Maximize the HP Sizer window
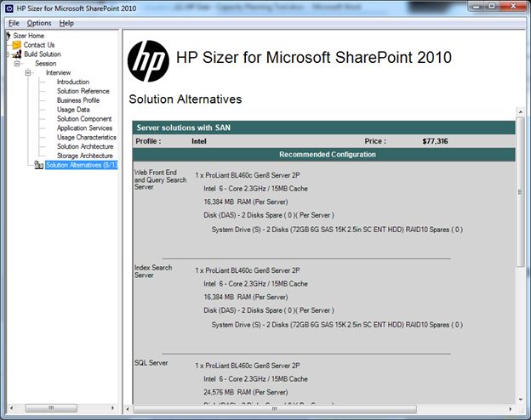This screenshot has width=531, height=420. coord(492,6)
